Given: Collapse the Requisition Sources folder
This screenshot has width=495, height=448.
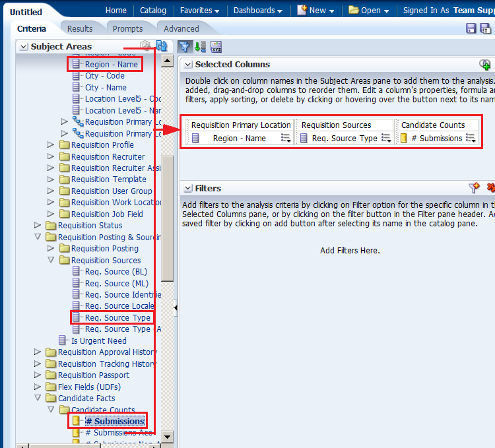Looking at the screenshot, I should 51,260.
